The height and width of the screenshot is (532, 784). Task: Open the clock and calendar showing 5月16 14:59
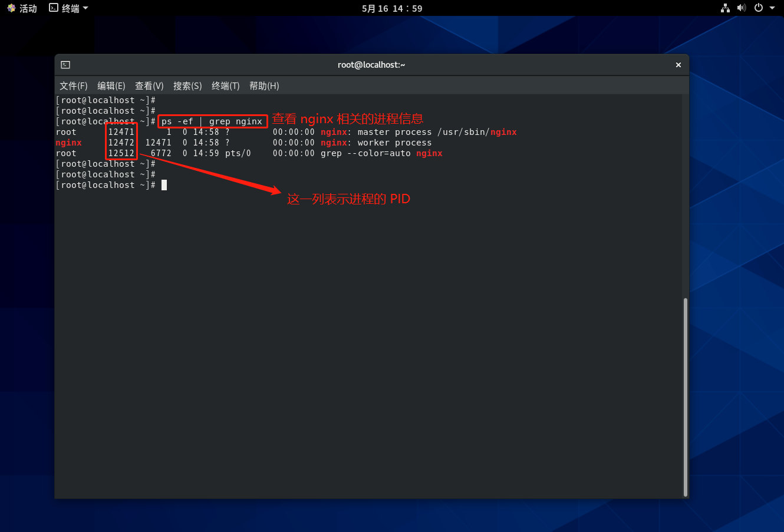(392, 8)
